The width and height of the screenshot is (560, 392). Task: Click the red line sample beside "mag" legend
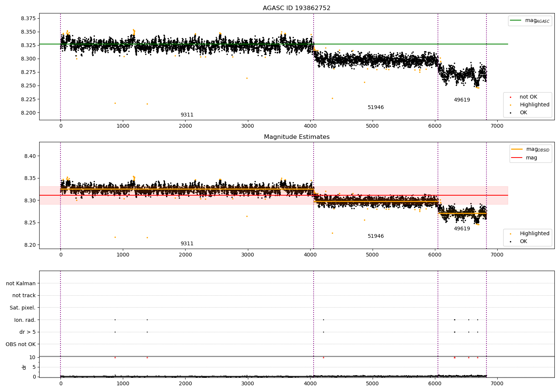[517, 158]
